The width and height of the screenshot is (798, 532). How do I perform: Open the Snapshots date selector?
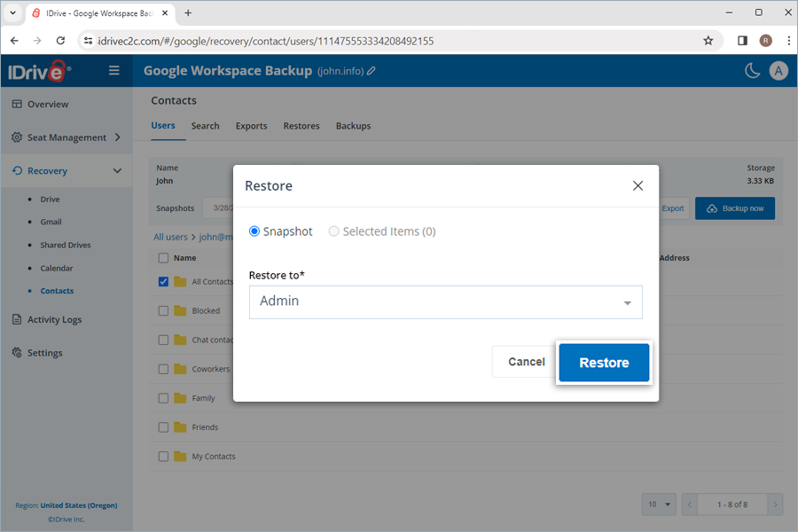click(x=219, y=208)
